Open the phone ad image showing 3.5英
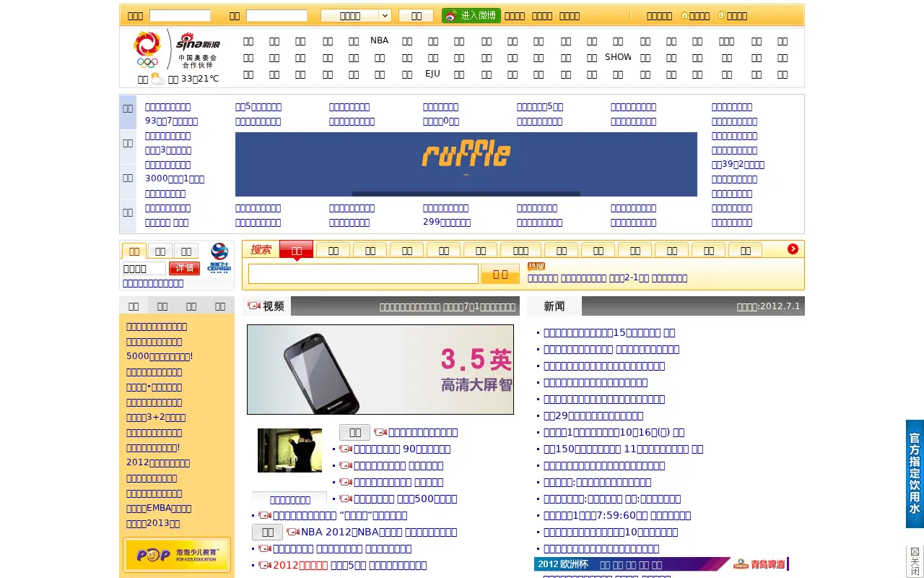 pos(380,369)
